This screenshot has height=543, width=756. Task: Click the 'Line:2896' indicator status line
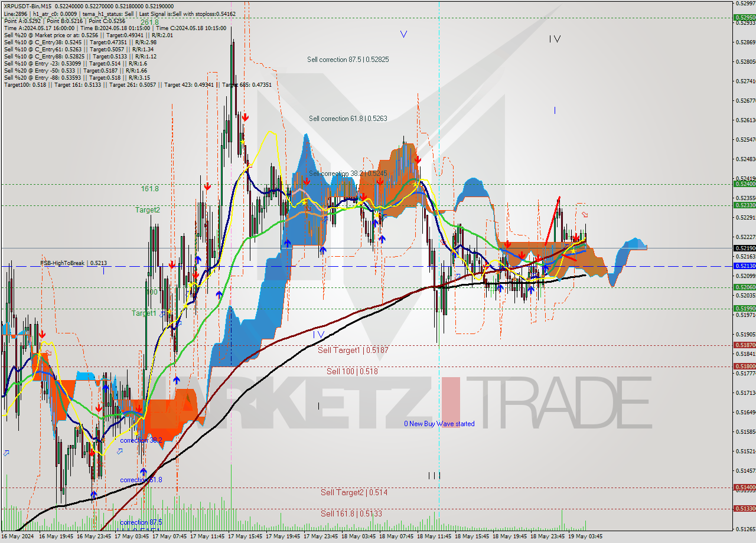pyautogui.click(x=119, y=14)
